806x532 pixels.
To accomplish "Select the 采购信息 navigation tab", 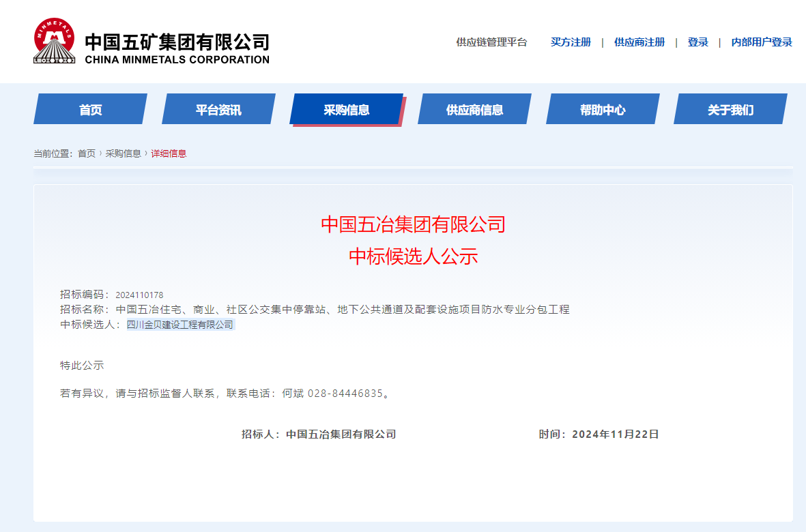I will click(x=347, y=110).
